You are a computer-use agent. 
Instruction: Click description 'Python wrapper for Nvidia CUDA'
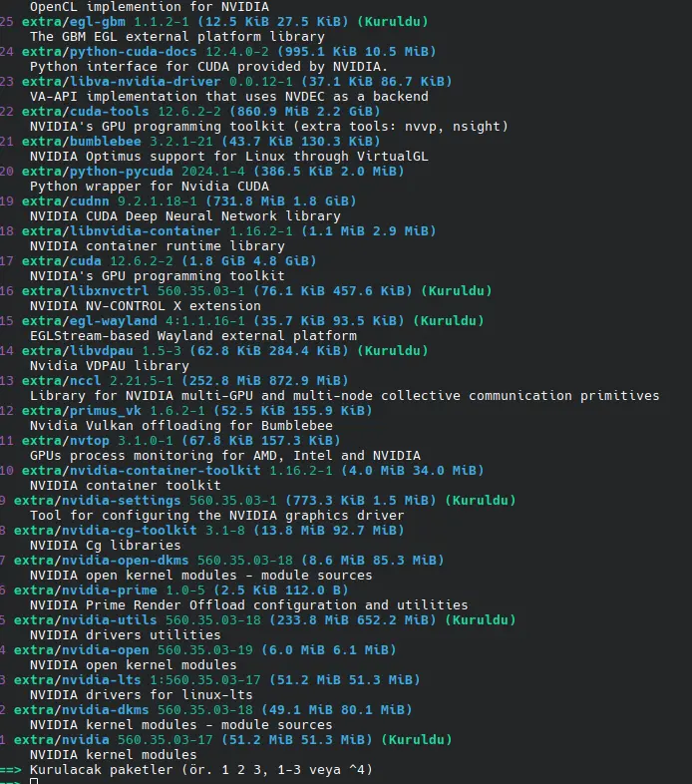click(x=150, y=187)
